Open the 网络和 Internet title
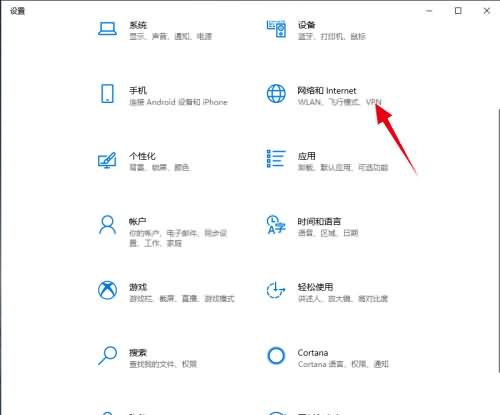Image resolution: width=500 pixels, height=415 pixels. pos(327,90)
